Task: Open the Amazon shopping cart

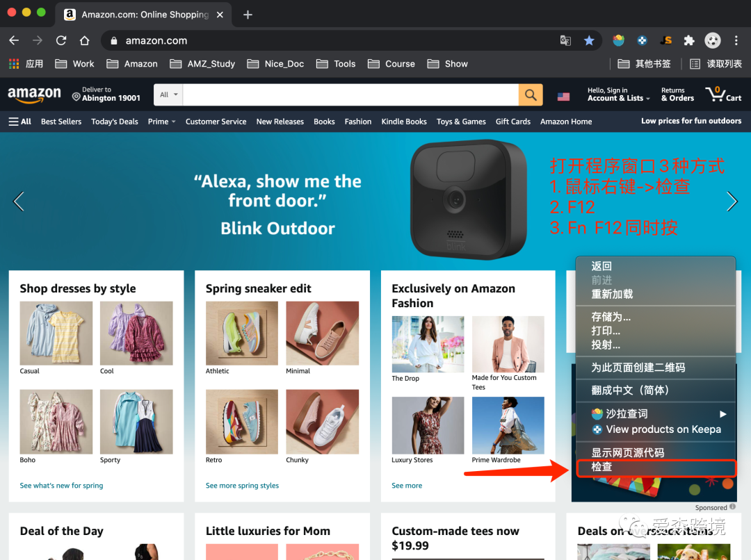Action: [723, 94]
